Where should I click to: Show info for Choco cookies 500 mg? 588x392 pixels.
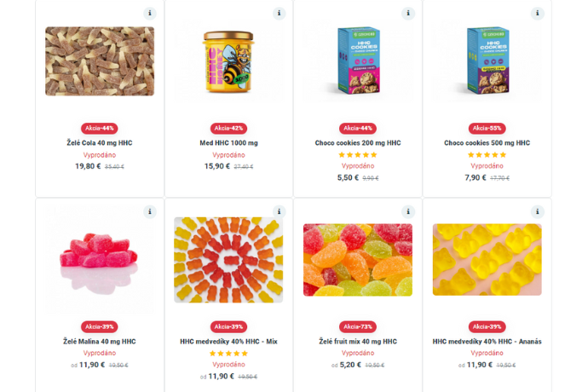[x=537, y=14]
